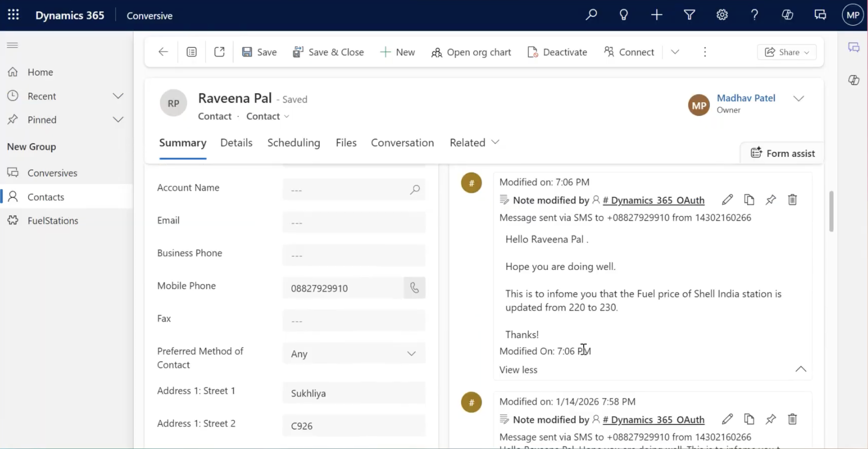Switch to the Files tab
The image size is (868, 449).
coord(346,143)
